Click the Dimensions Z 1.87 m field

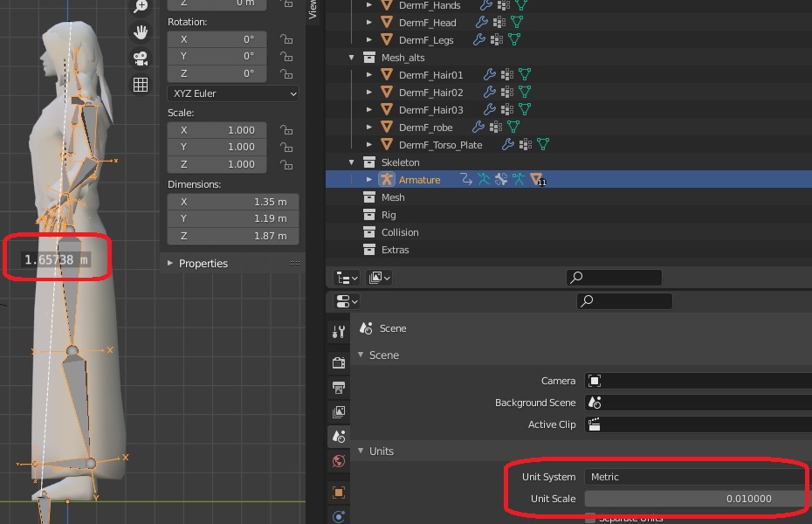(x=233, y=236)
